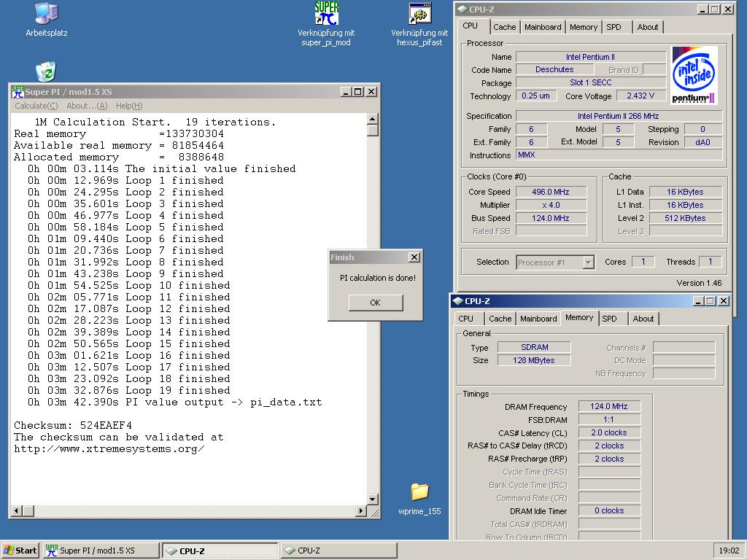Switch to SPD tab in top CPU-Z
747x560 pixels.
pos(614,27)
